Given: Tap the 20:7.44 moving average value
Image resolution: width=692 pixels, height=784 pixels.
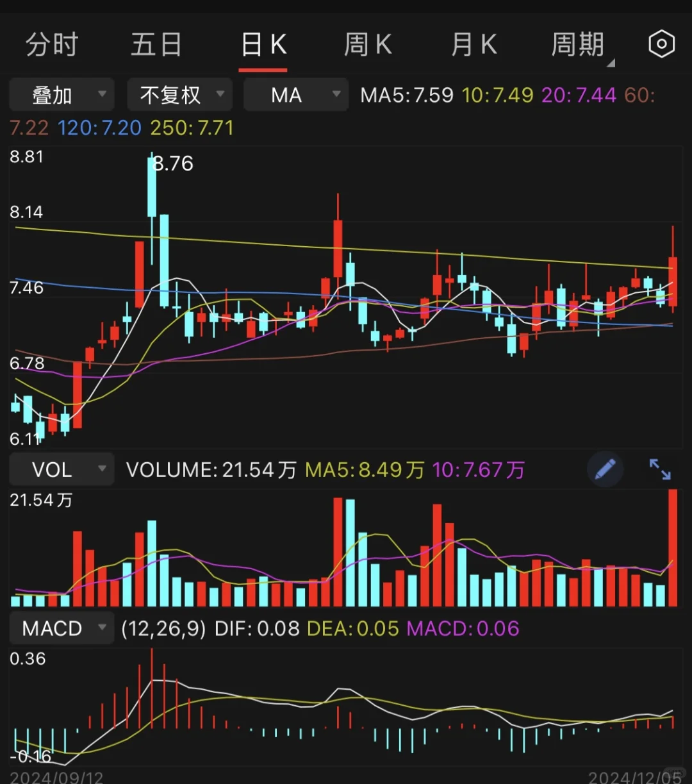Looking at the screenshot, I should [x=579, y=96].
